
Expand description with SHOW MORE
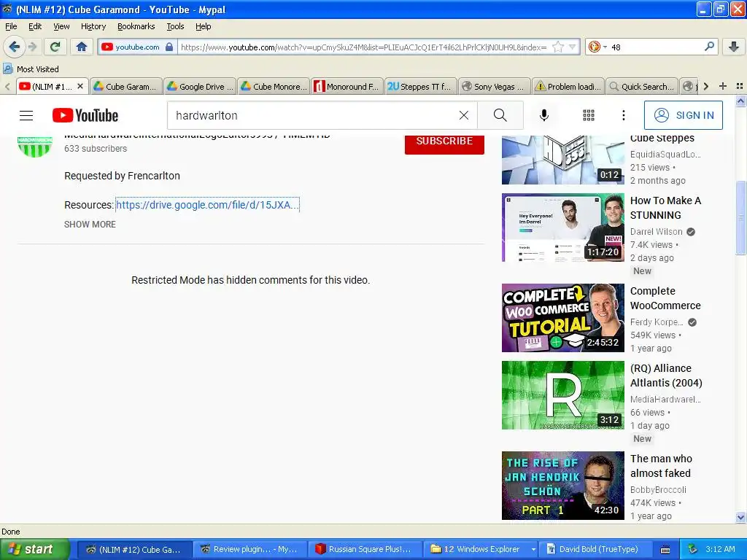pos(90,225)
